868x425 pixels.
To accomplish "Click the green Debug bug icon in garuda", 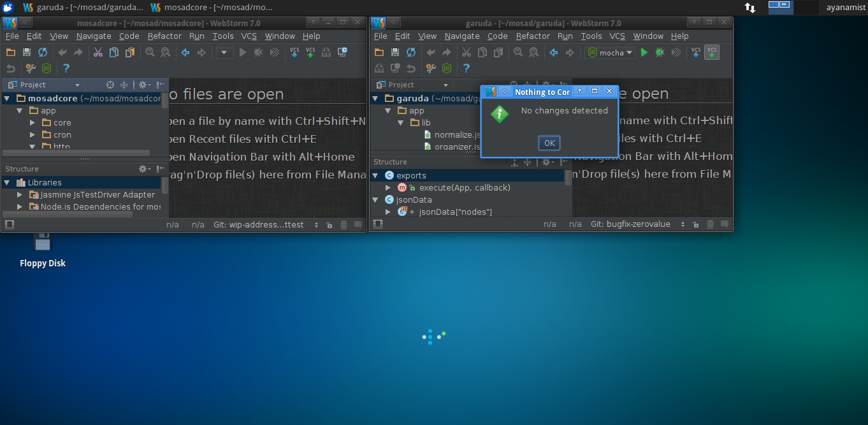I will coord(660,53).
